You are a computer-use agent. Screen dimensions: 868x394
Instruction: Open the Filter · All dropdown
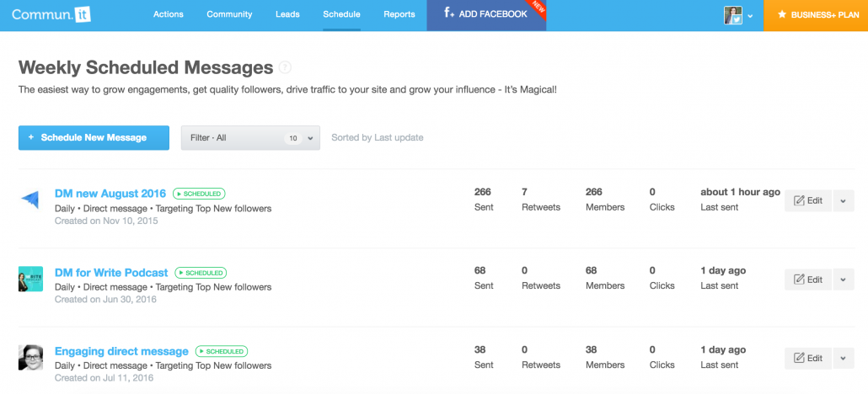pos(250,138)
